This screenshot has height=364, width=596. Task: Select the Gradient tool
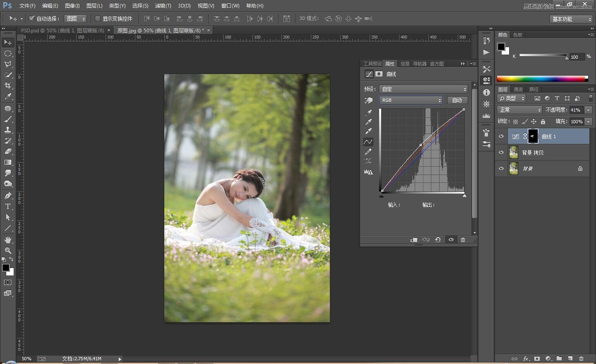[x=8, y=163]
